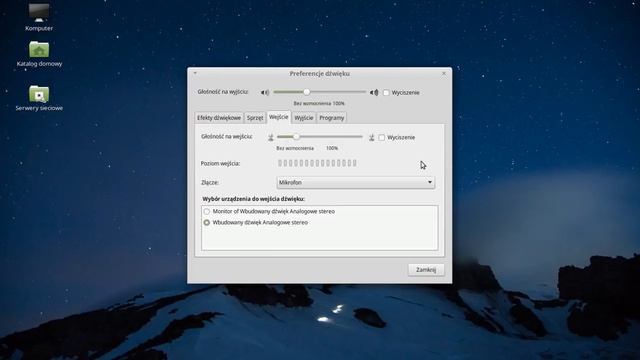
Task: Switch to the Sprzęt tab
Action: (255, 118)
